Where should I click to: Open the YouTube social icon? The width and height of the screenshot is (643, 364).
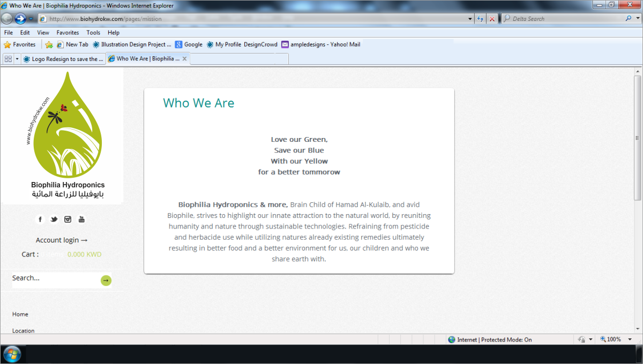82,219
